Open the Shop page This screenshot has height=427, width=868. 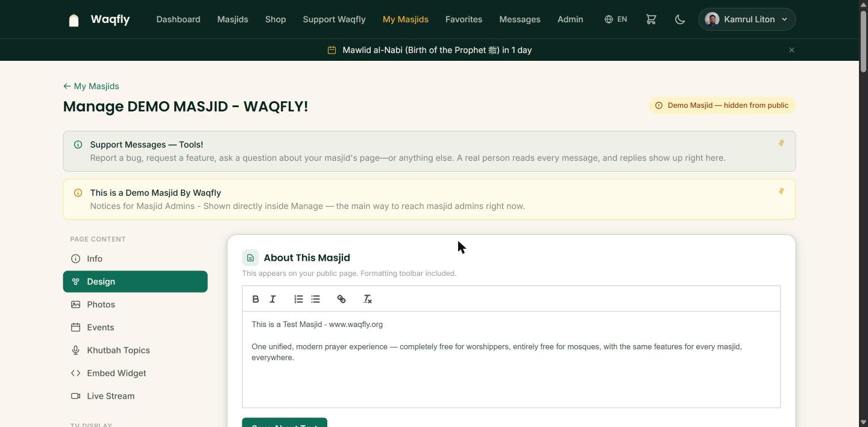[x=275, y=19]
